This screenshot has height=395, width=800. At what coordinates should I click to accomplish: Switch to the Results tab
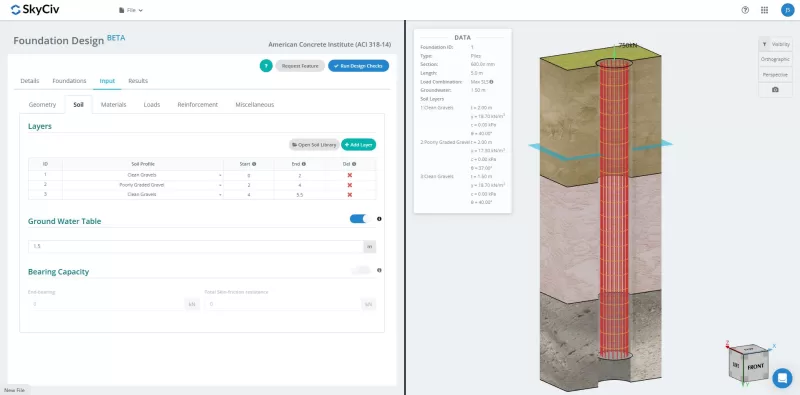138,81
